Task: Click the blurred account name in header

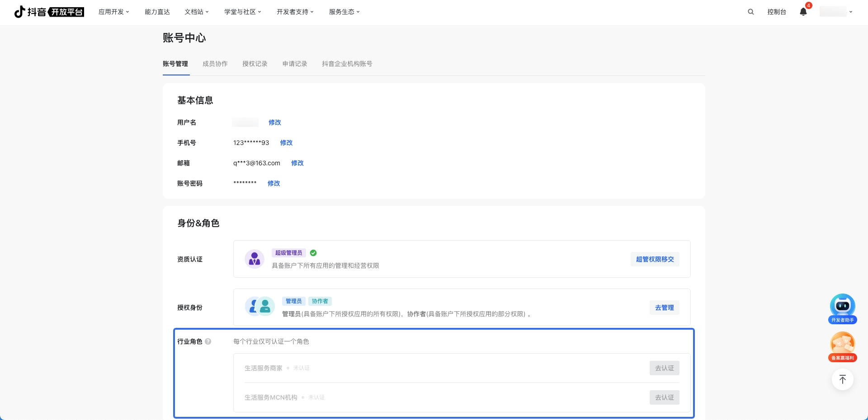Action: pyautogui.click(x=833, y=12)
